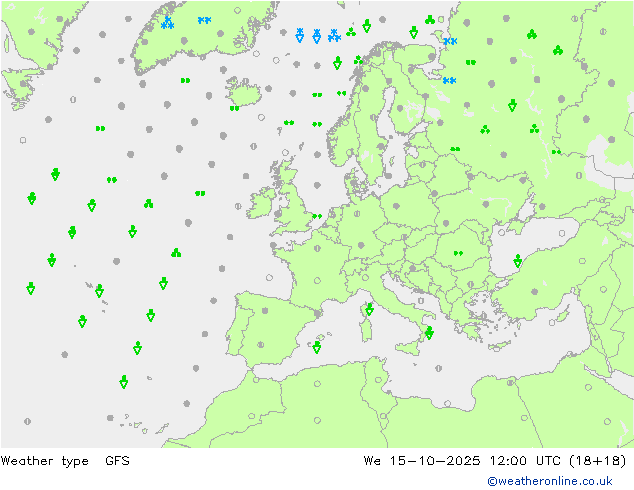Select the overcast cloud symbol over central Spain
The width and height of the screenshot is (634, 490).
tap(265, 310)
